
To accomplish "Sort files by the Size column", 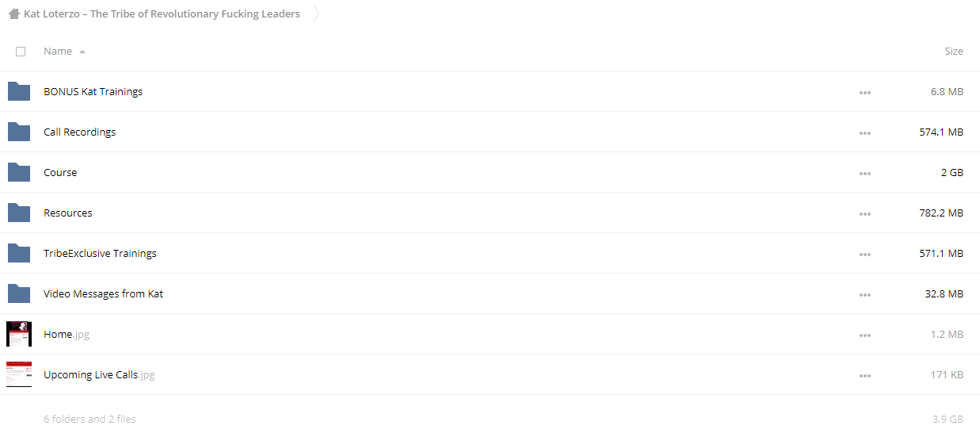I will [x=954, y=51].
